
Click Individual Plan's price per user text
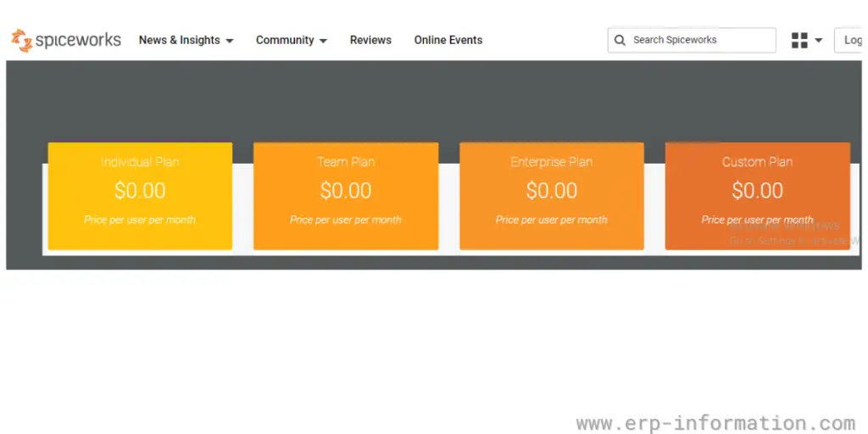pos(140,220)
